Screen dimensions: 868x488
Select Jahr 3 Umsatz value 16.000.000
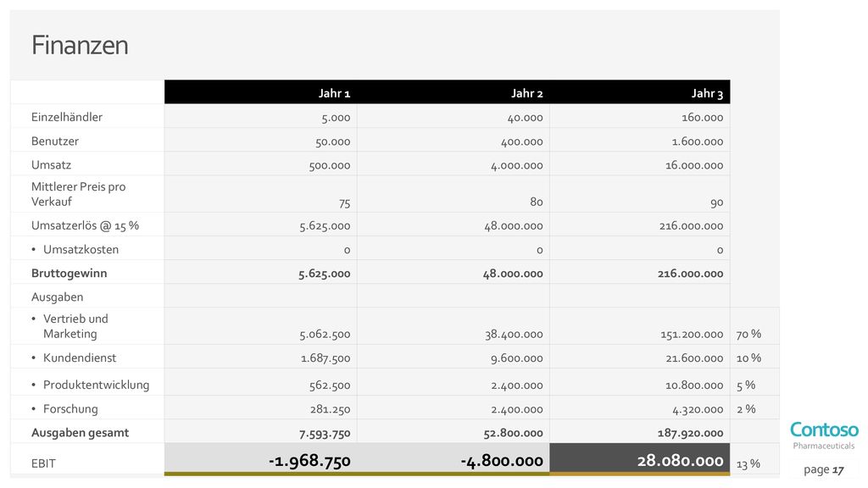[x=694, y=165]
